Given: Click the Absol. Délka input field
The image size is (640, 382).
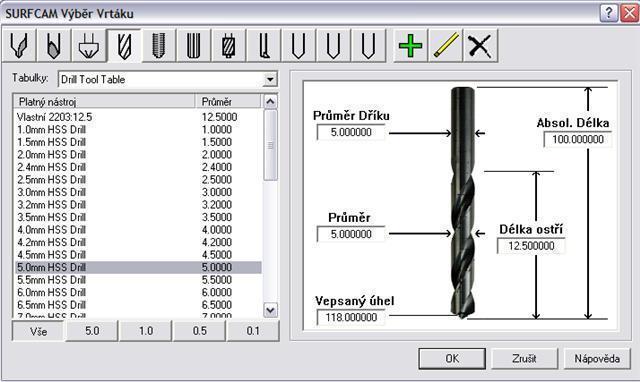Looking at the screenshot, I should [578, 140].
